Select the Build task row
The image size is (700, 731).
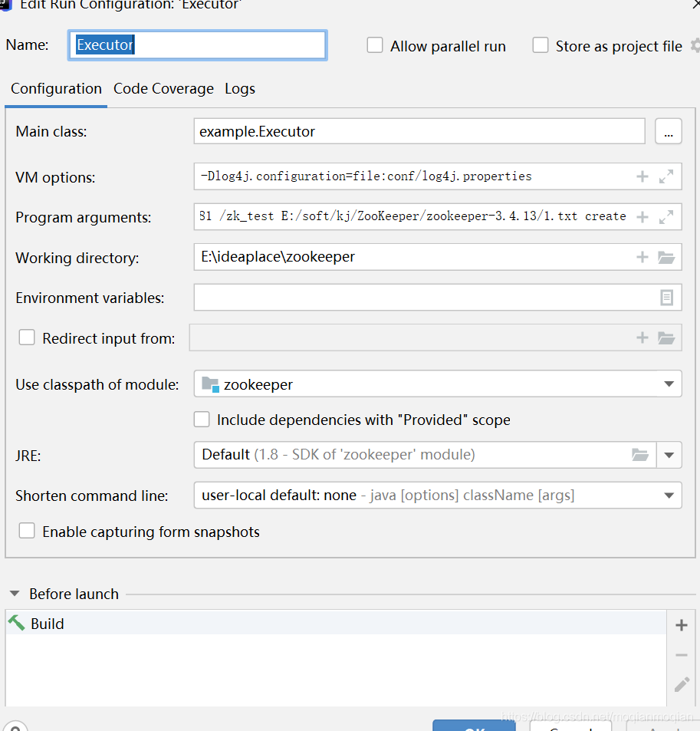[x=336, y=623]
